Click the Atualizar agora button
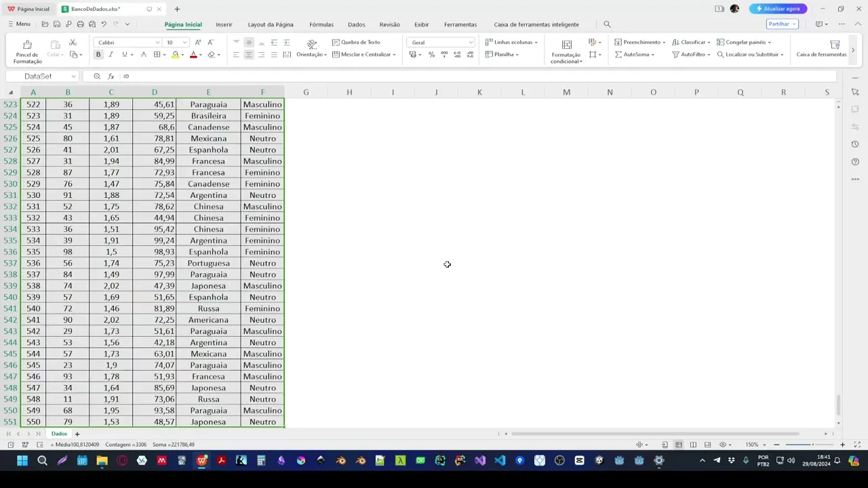This screenshot has height=488, width=868. pos(778,9)
